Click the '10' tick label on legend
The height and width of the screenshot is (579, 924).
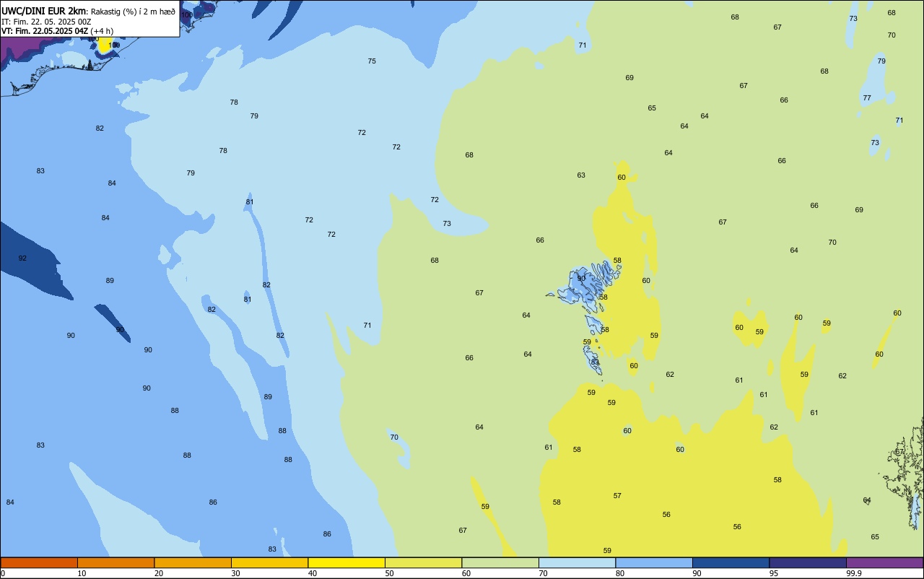pos(82,573)
